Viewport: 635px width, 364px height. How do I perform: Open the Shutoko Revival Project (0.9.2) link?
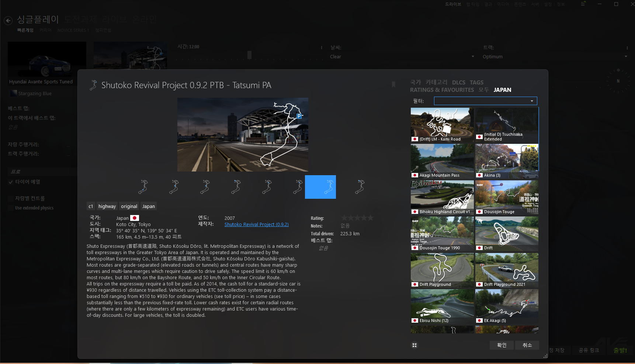coord(257,224)
